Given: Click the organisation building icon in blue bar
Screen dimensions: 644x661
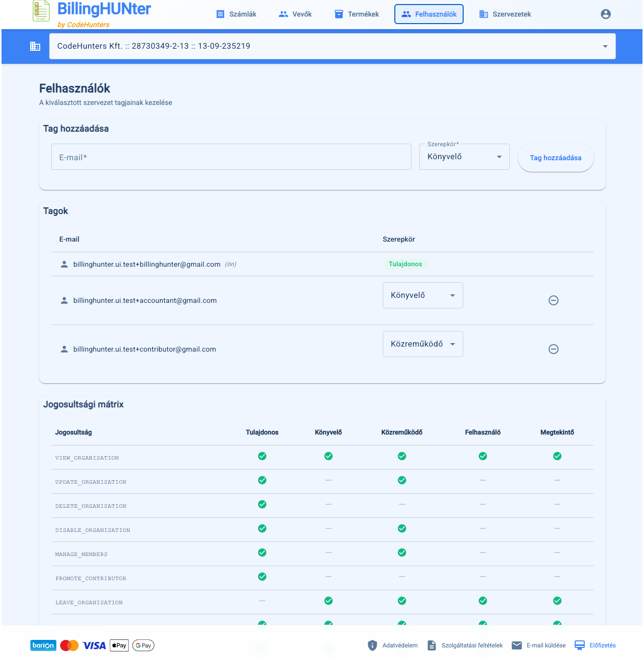Looking at the screenshot, I should click(x=35, y=46).
